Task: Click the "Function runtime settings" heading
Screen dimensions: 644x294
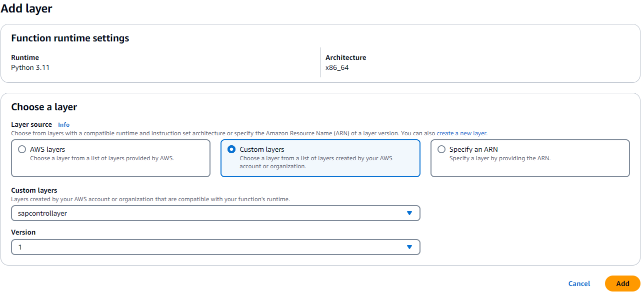Action: click(70, 38)
